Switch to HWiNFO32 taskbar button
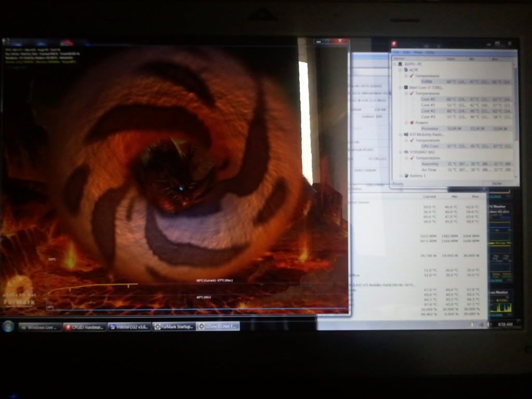Screen dimensions: 532x399 (129, 327)
